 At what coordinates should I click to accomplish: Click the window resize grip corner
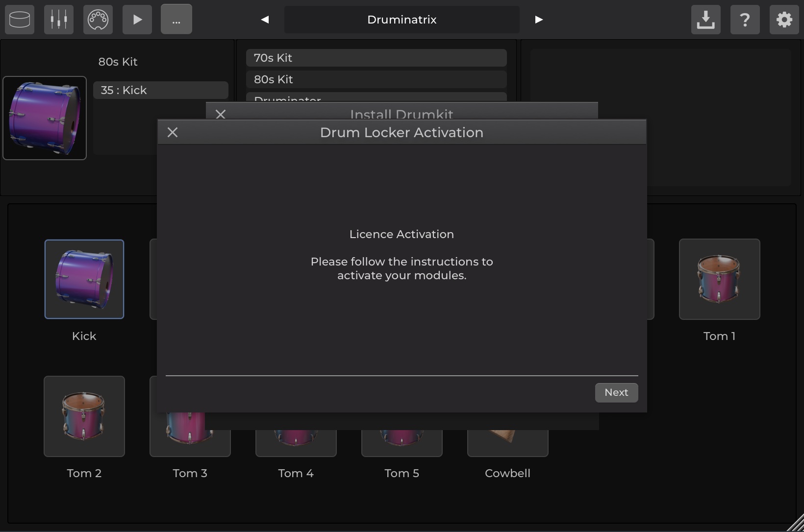pyautogui.click(x=795, y=523)
